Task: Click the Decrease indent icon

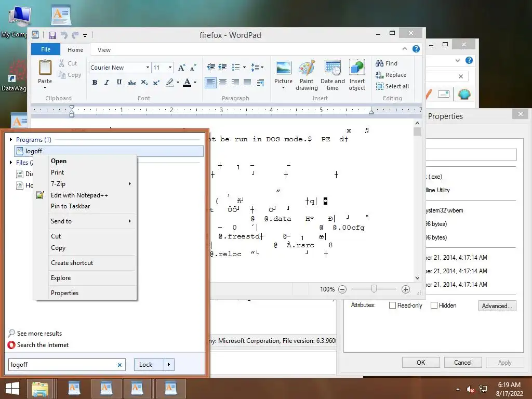Action: tap(211, 67)
